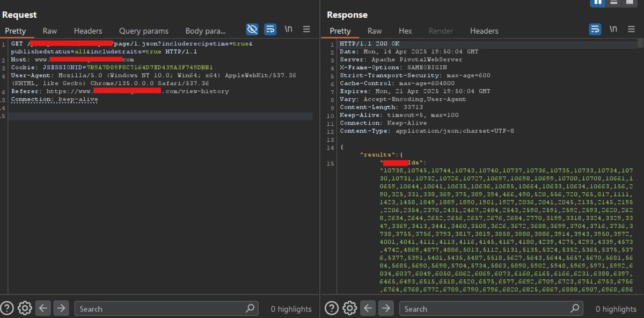Screen dimensions: 644x318
Task: Click magnifier icon in Request search box
Action: (250, 308)
